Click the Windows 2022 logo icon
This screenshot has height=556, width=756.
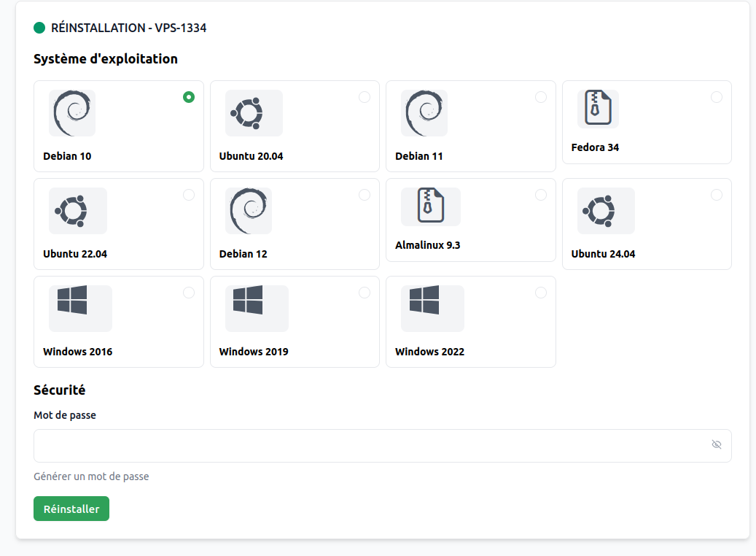click(x=425, y=300)
